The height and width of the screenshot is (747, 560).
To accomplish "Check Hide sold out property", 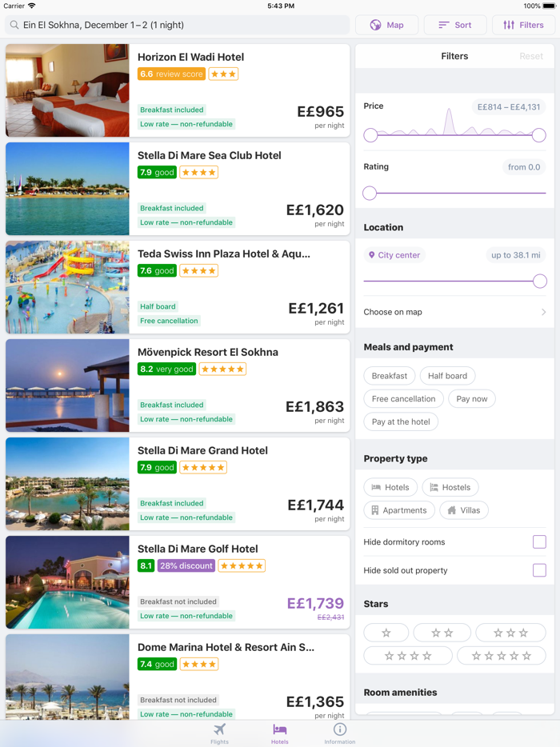I will [540, 570].
